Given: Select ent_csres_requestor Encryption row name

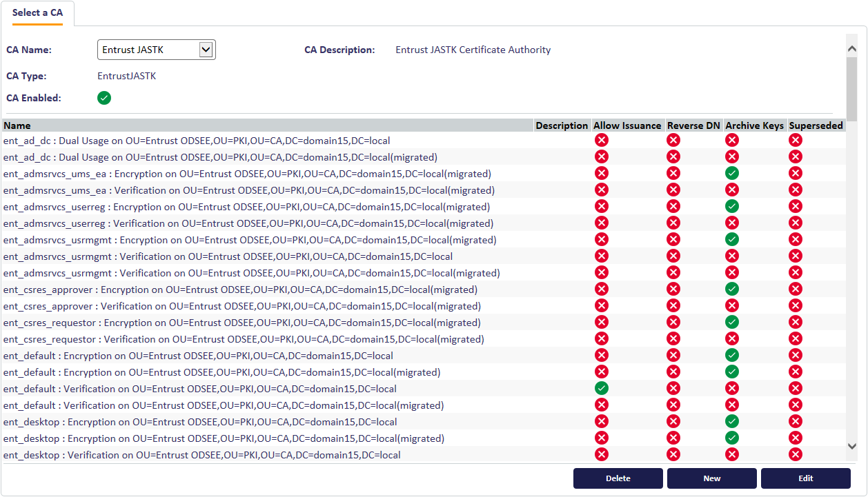Looking at the screenshot, I should [x=242, y=323].
